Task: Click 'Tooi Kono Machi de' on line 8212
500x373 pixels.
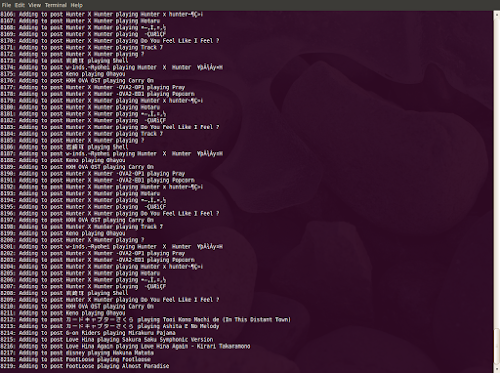Action: [x=192, y=320]
